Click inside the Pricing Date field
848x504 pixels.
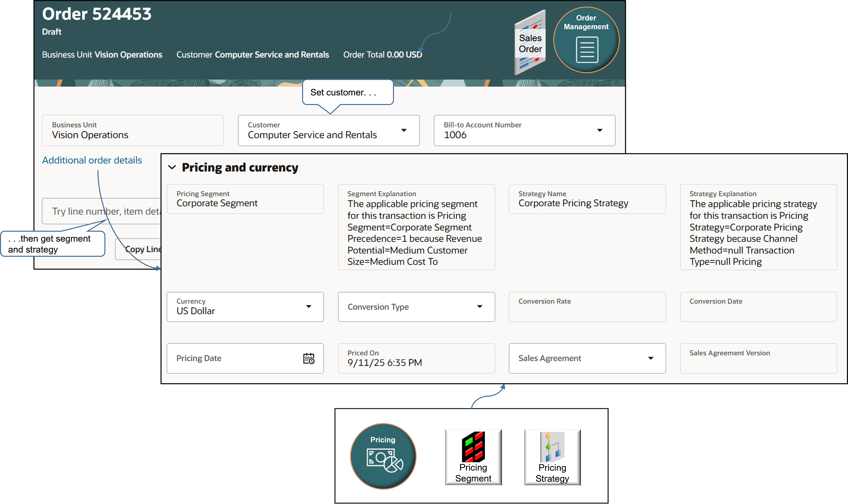click(x=221, y=358)
